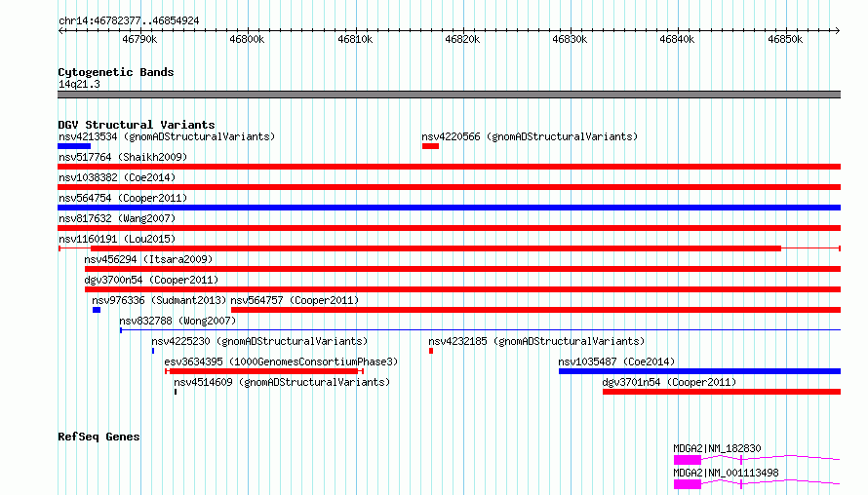Click the nsv456294 (Itsara2009) red bar
The height and width of the screenshot is (495, 868).
[463, 269]
